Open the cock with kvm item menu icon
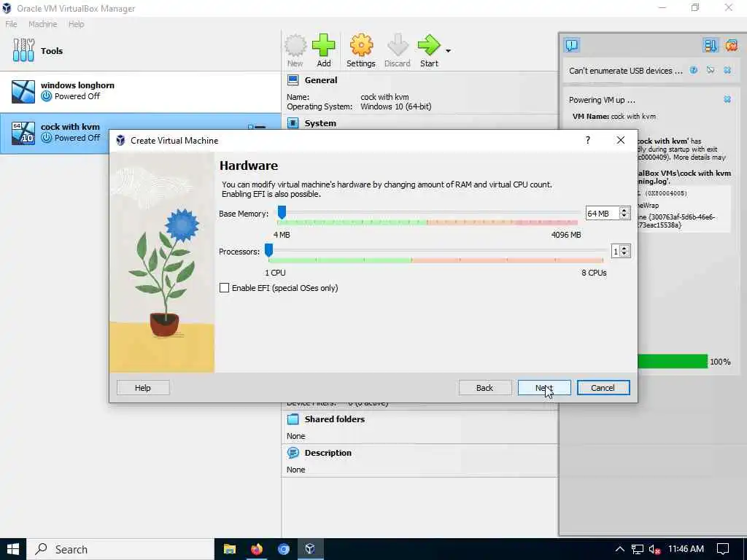Screen dimensions: 747x560 click(257, 127)
